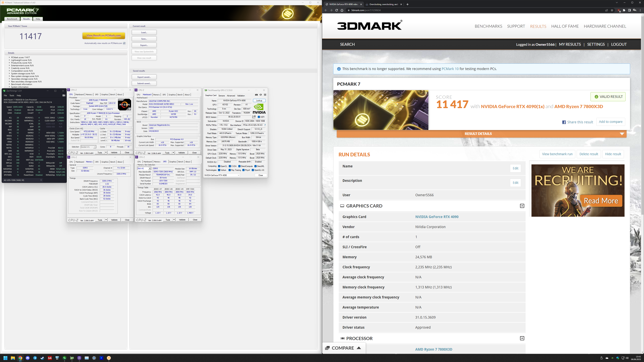Image resolution: width=644 pixels, height=362 pixels.
Task: Open the Chrome side panel icon
Action: 629,10
